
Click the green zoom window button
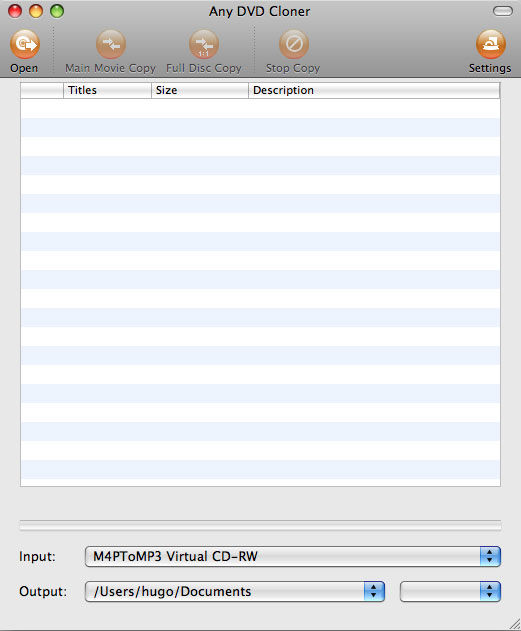point(57,11)
